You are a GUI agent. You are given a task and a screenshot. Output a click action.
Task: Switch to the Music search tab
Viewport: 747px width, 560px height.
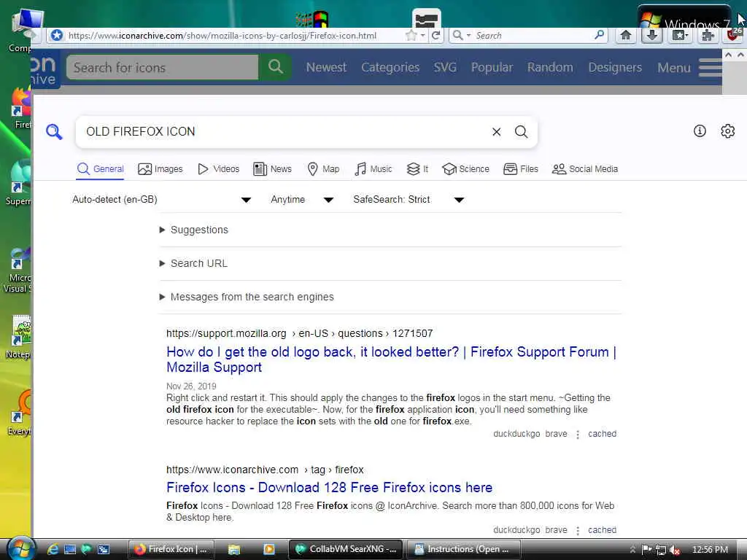pyautogui.click(x=373, y=169)
